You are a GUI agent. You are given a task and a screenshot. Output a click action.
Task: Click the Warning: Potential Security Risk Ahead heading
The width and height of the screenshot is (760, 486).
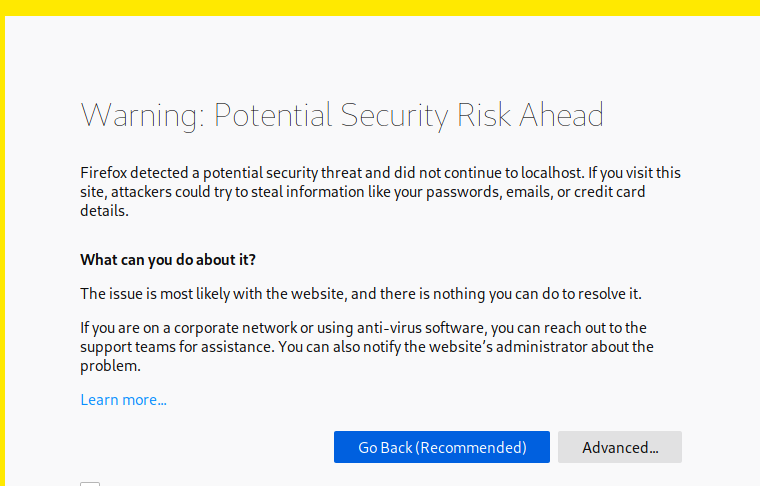[x=342, y=115]
